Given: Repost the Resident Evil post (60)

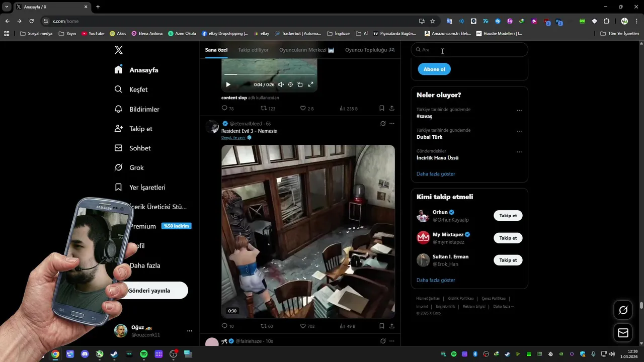Looking at the screenshot, I should [x=267, y=326].
